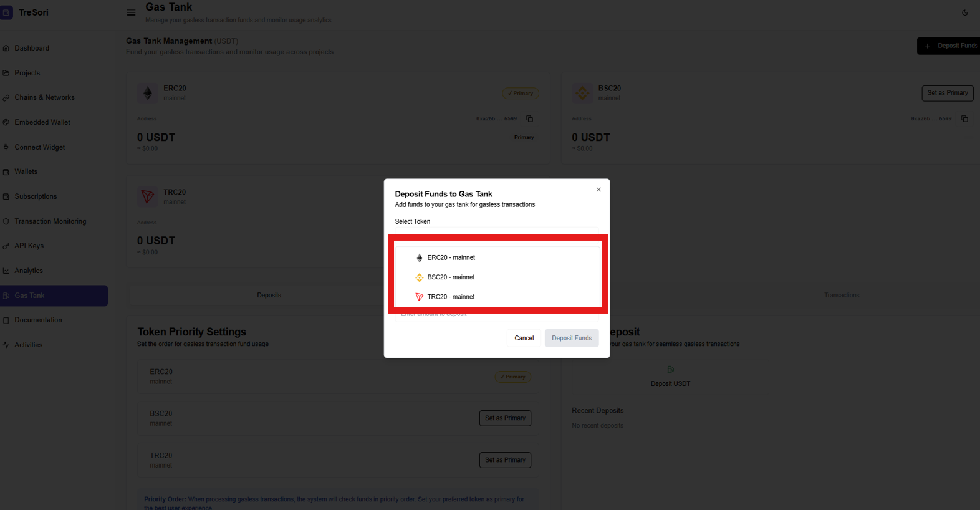
Task: Click the TreSori logo icon
Action: coord(6,12)
